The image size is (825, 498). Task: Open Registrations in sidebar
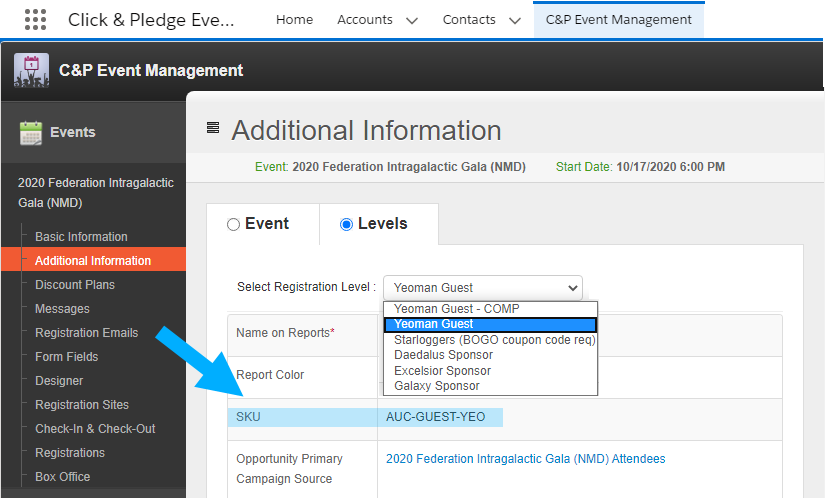(x=69, y=453)
